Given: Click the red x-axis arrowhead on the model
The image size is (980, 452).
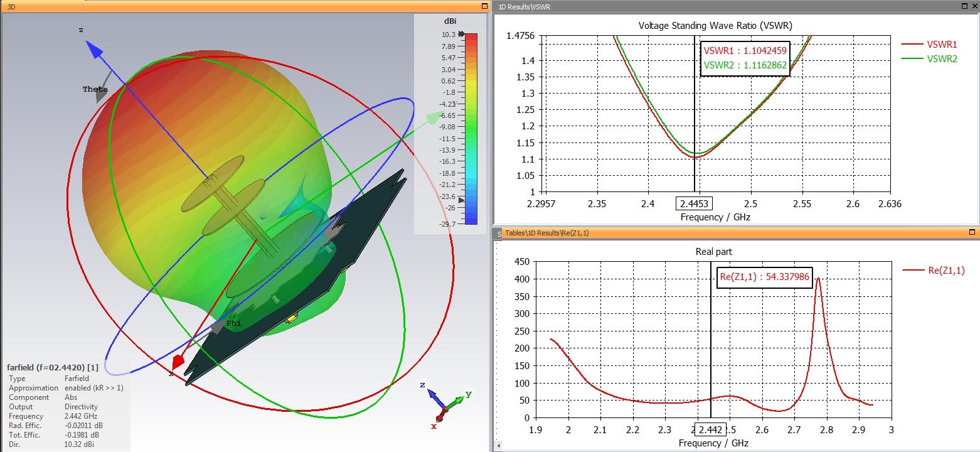Looking at the screenshot, I should click(178, 363).
